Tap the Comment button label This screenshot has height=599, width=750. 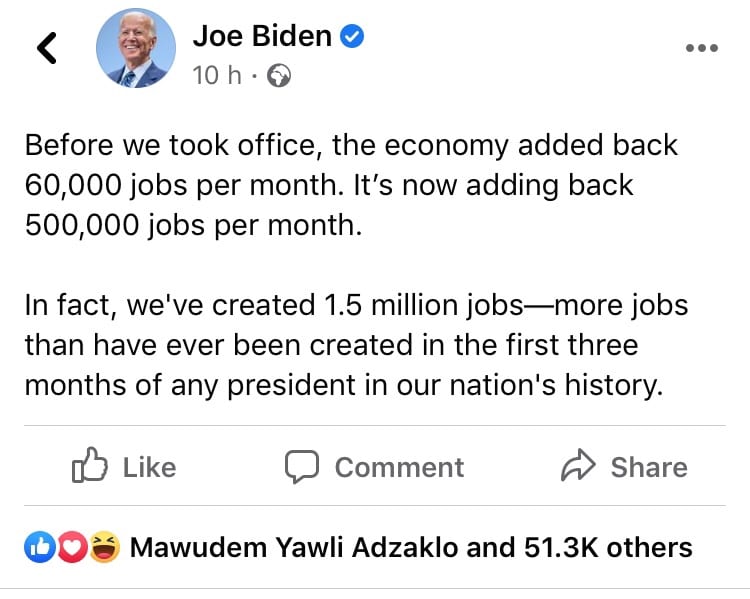tap(399, 467)
